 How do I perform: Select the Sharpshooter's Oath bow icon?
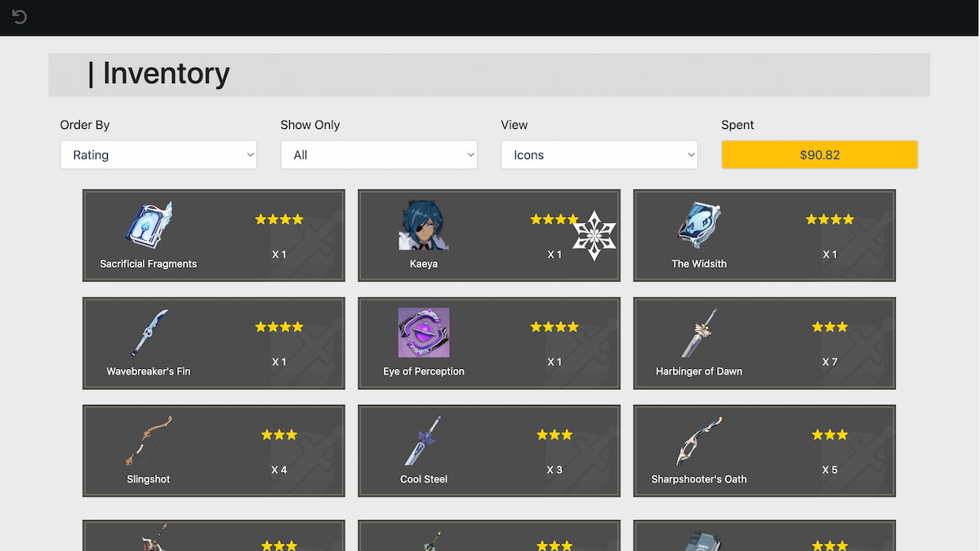coord(699,440)
